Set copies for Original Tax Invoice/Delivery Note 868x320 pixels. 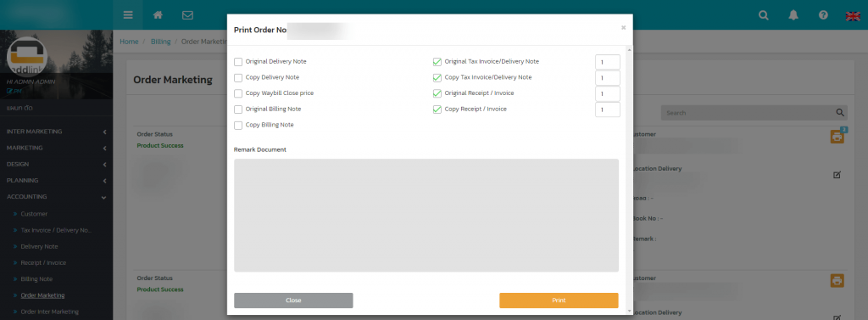pos(607,62)
